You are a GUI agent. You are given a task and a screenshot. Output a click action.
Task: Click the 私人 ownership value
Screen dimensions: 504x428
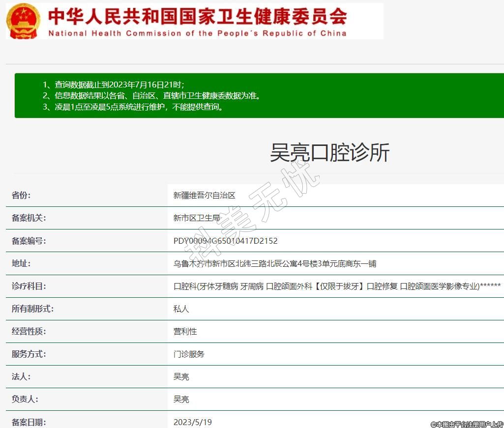pyautogui.click(x=181, y=309)
